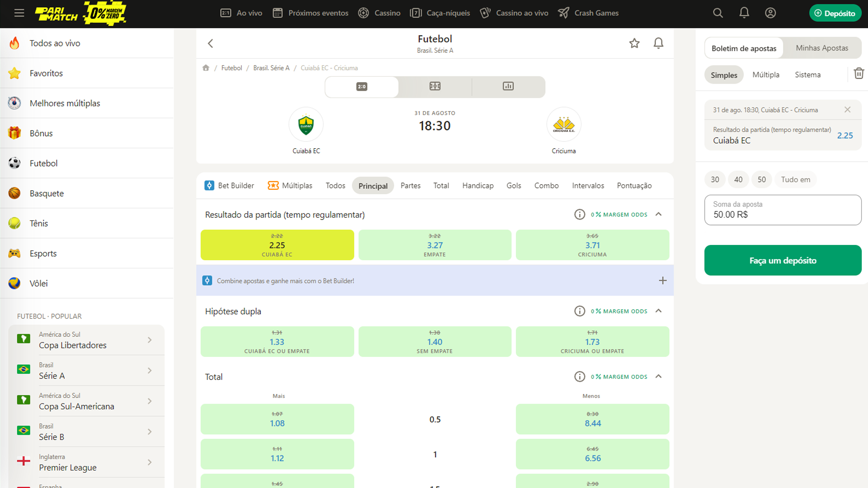
Task: Toggle Cuiabá EC 2.25 odds selection
Action: [x=277, y=245]
